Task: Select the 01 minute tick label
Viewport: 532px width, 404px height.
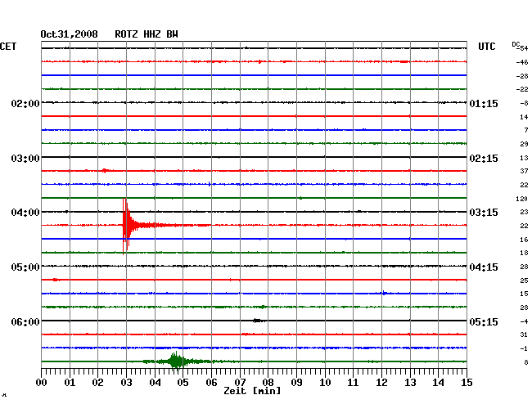Action: (x=70, y=383)
